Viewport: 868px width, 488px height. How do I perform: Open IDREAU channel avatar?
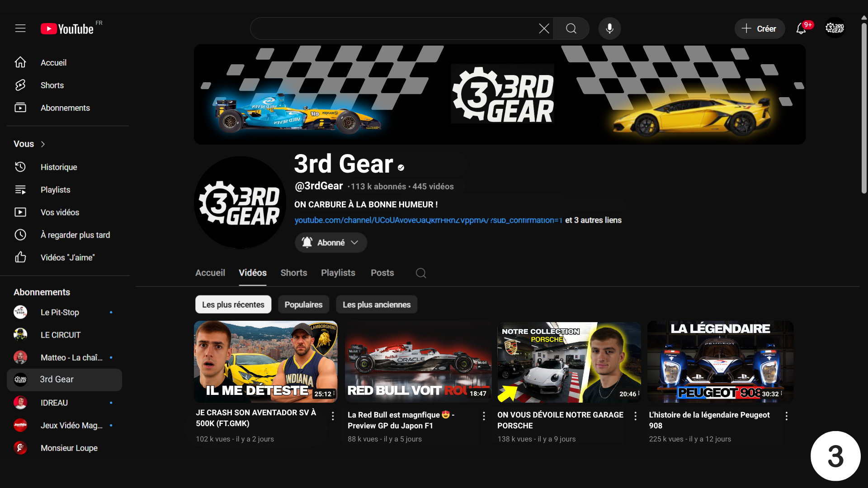pos(20,403)
